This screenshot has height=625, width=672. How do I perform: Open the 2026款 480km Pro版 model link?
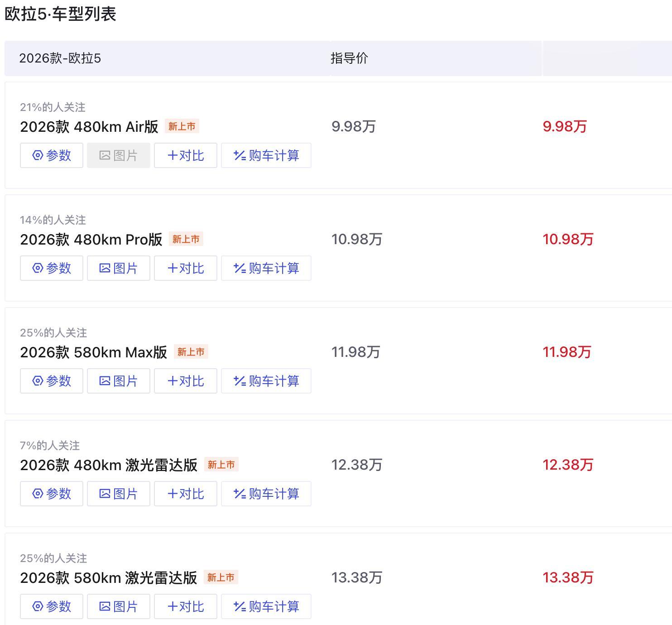pyautogui.click(x=91, y=240)
